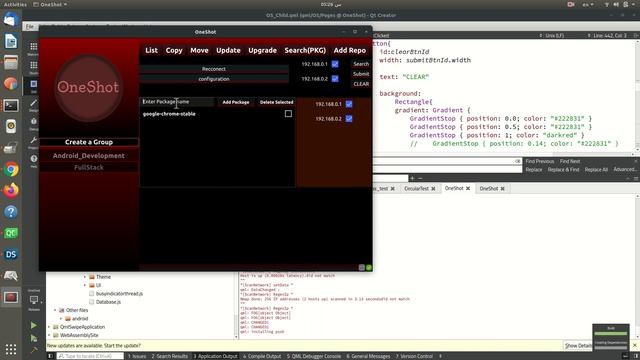Open the Application Output pane tab
Viewport: 640px width, 360px height.
215,356
